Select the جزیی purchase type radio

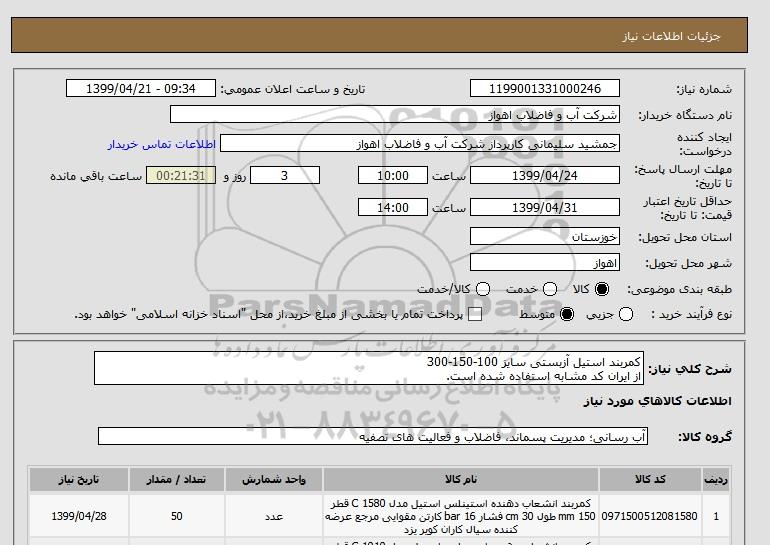626,314
